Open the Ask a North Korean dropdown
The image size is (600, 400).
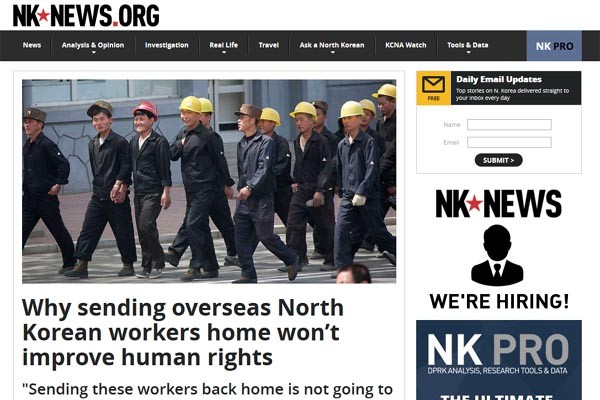tap(332, 46)
